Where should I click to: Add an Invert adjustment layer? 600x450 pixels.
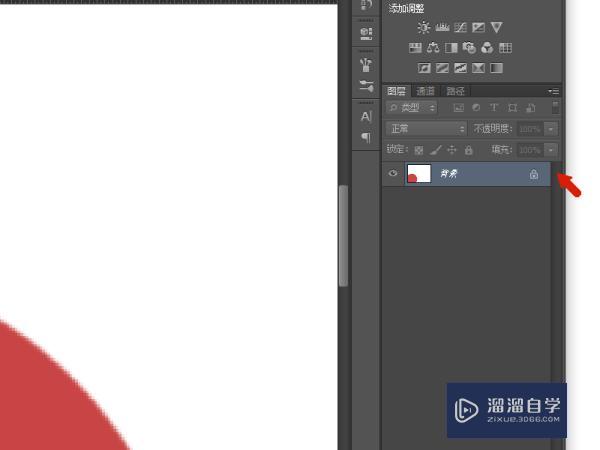(x=424, y=68)
